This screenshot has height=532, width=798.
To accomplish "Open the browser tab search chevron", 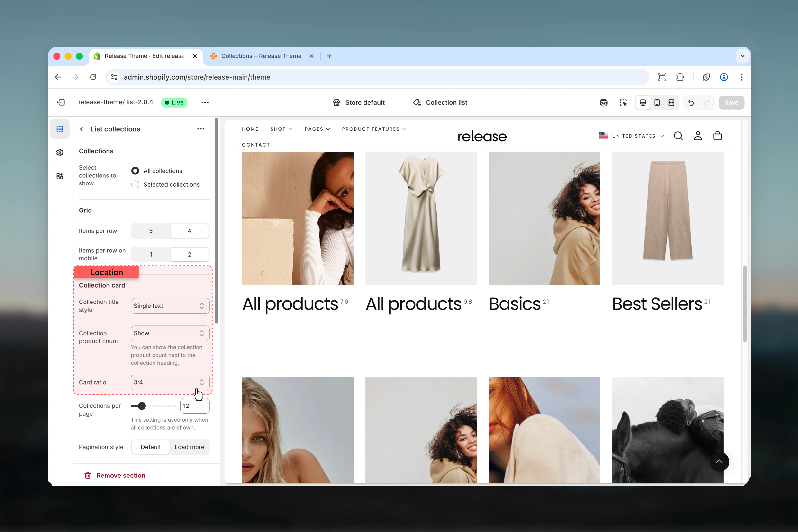I will 742,56.
